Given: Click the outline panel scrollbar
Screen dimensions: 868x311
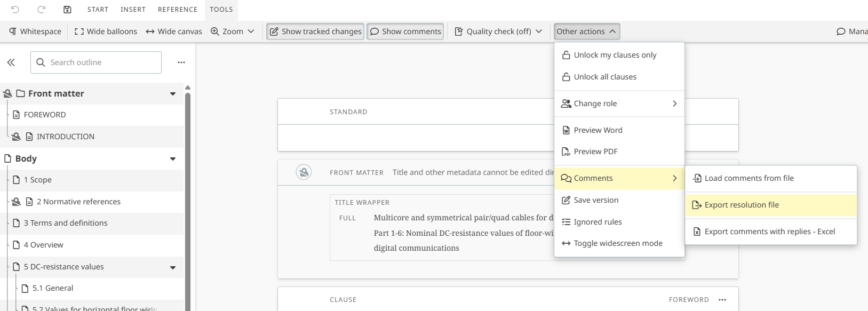Looking at the screenshot, I should [x=188, y=197].
